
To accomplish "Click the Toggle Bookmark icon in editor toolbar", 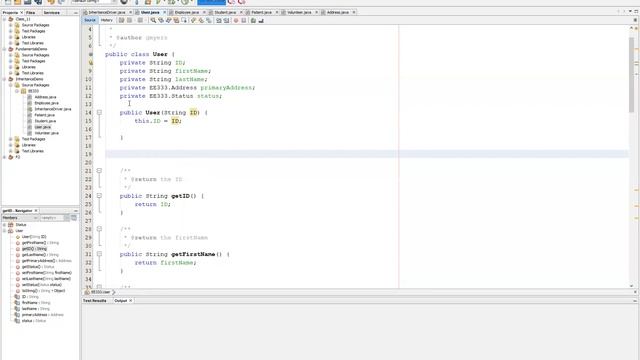I will (209, 20).
